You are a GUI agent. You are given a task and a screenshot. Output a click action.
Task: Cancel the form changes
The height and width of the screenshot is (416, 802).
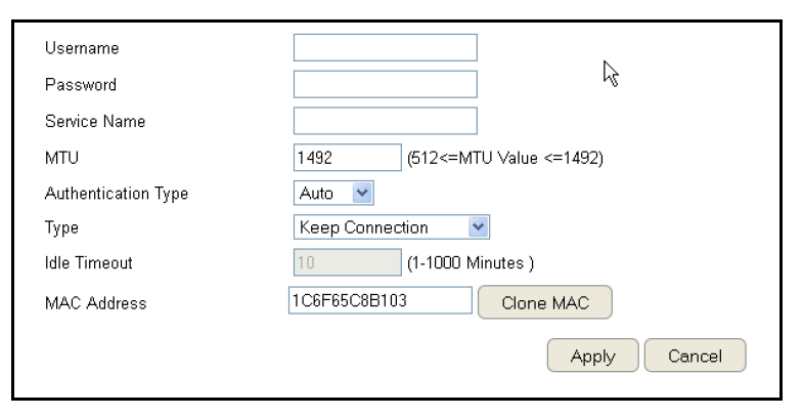(696, 355)
